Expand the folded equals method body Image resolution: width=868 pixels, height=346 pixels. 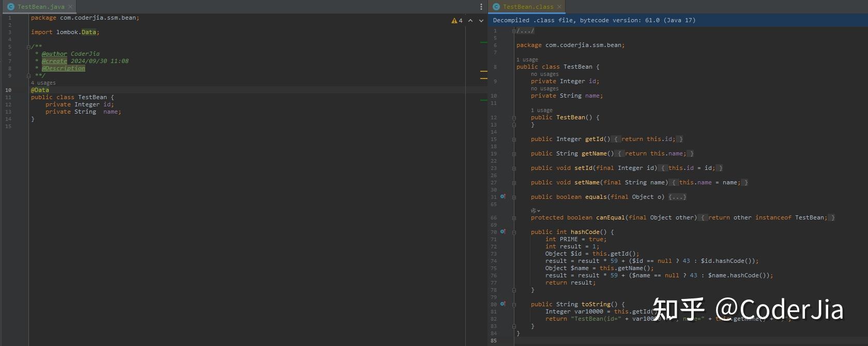point(677,197)
